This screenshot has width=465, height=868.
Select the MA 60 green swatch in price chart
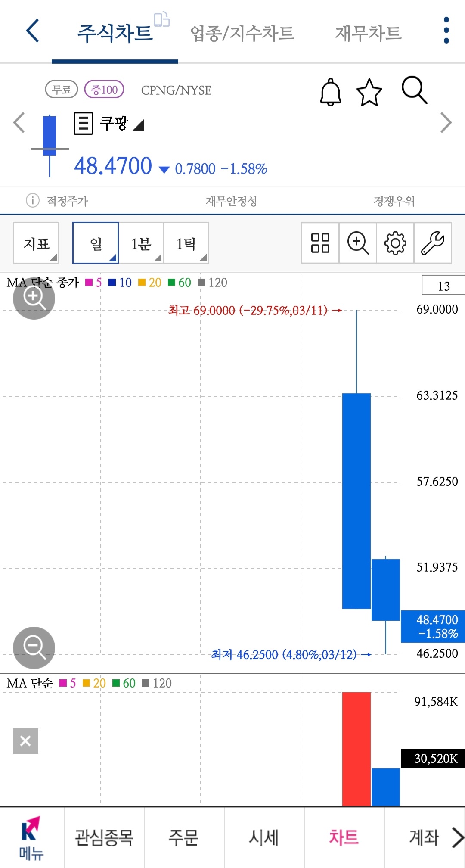pos(171,282)
